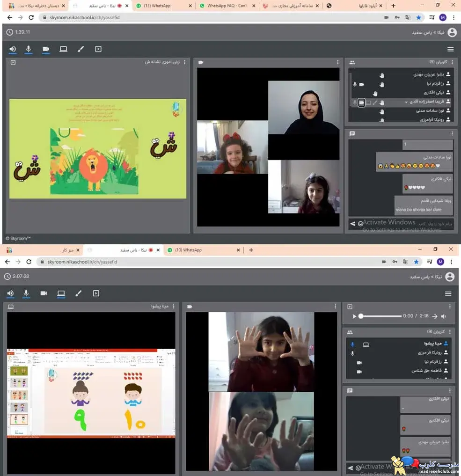Click the user account icon beside the 2:07:32 session title
This screenshot has width=461, height=476.
450,277
